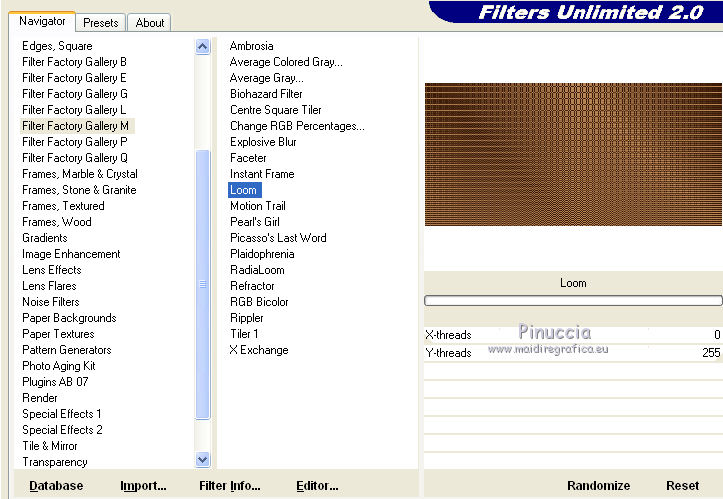
Task: Select the Gradients category
Action: coord(45,238)
